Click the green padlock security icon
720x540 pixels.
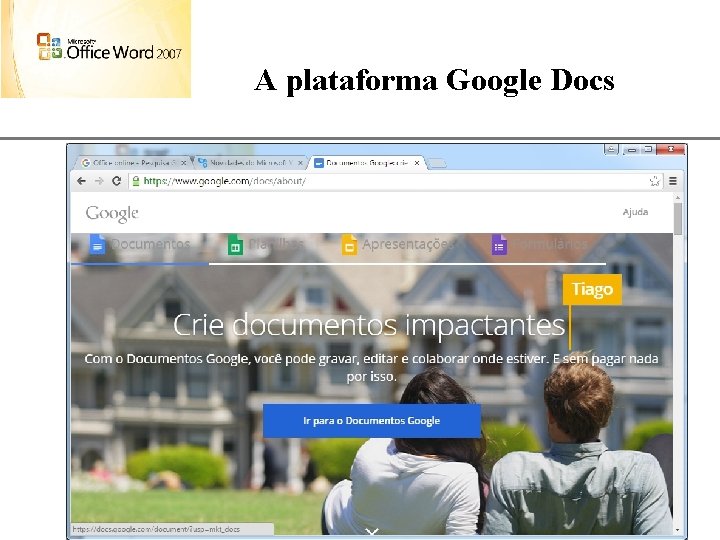(x=135, y=181)
